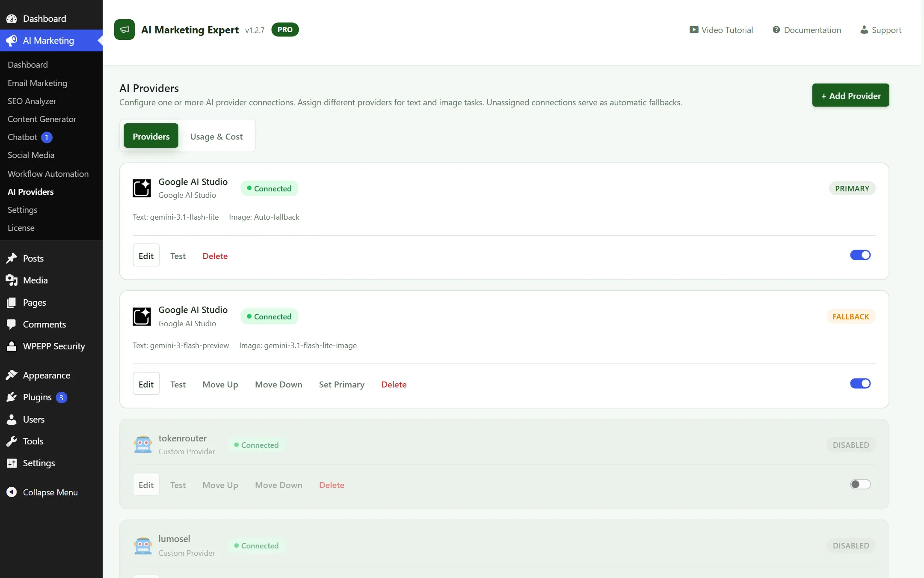Delete the tokenrouter provider
The image size is (924, 578).
(x=332, y=485)
